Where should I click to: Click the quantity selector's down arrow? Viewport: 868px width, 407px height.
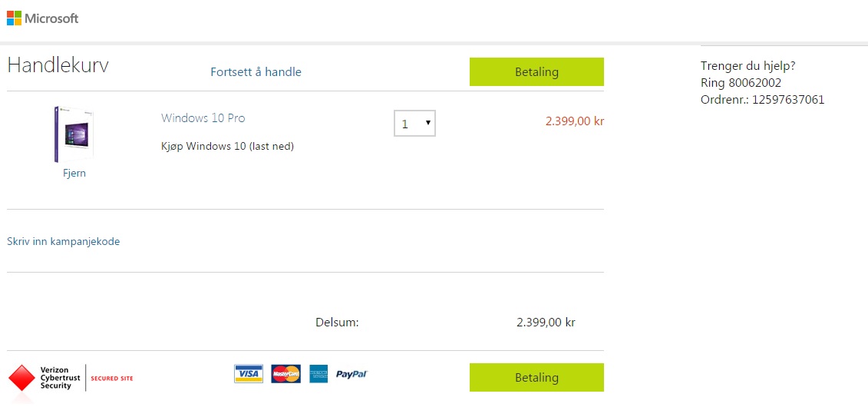428,123
